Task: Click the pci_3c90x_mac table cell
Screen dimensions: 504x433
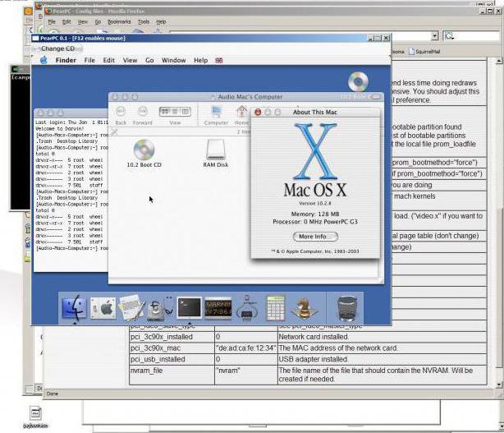Action: pos(172,348)
